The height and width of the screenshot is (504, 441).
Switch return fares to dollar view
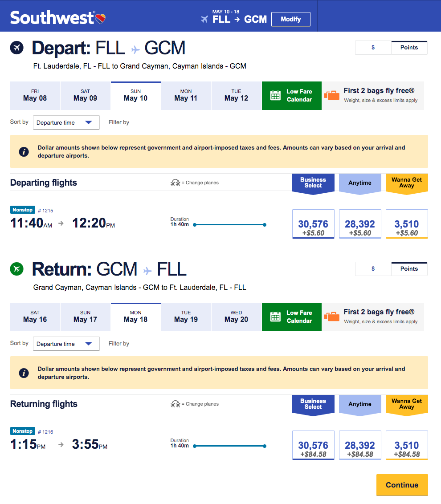(373, 269)
